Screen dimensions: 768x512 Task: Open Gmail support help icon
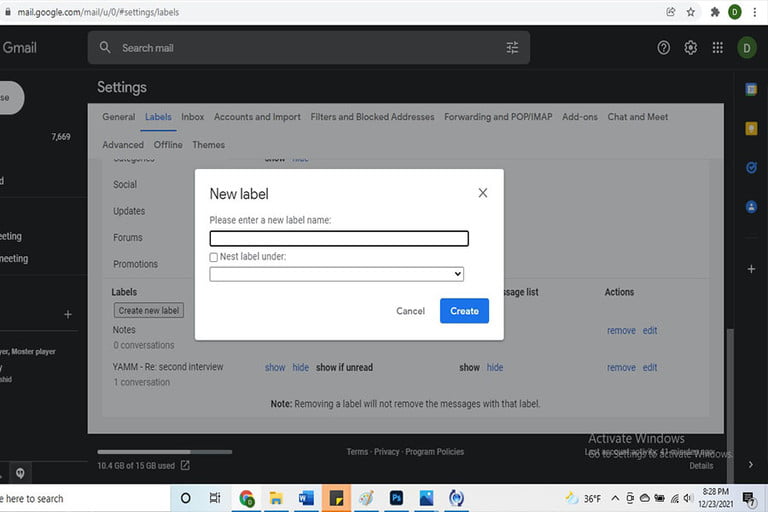coord(663,48)
